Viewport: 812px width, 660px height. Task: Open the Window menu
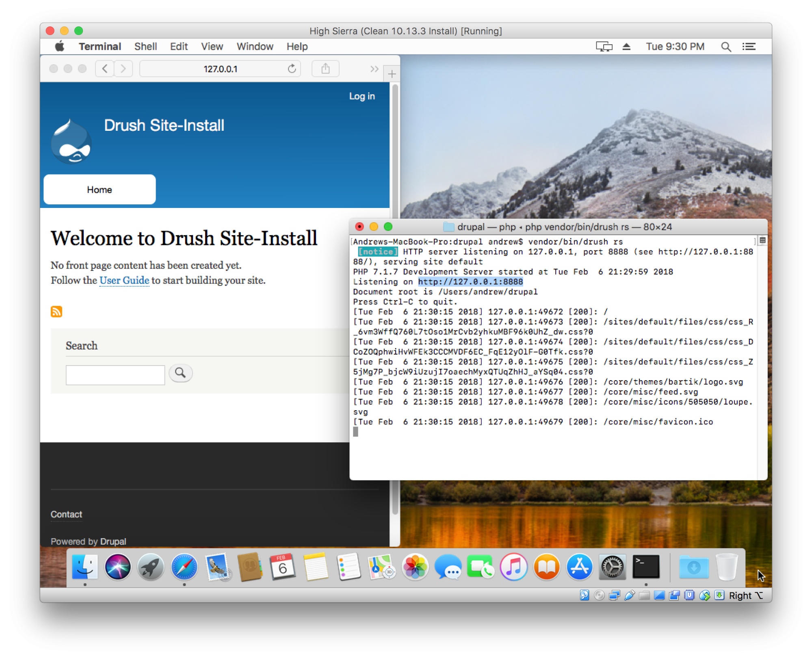(254, 46)
